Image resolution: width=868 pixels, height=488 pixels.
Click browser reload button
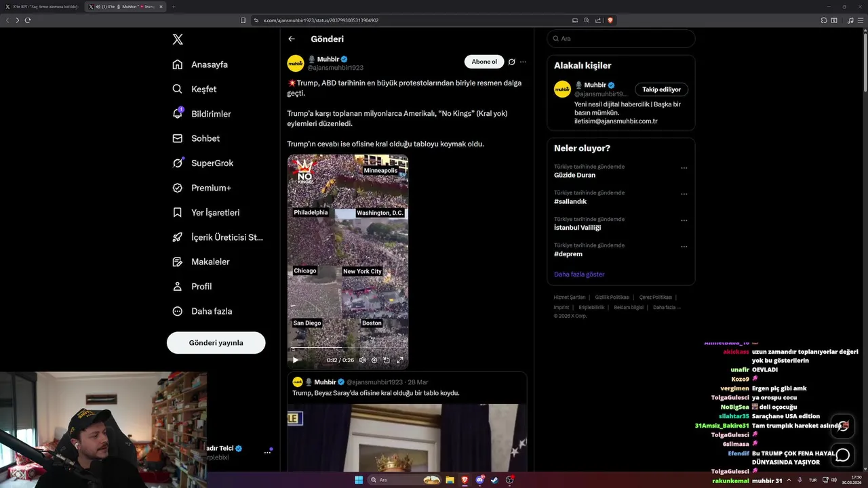28,20
